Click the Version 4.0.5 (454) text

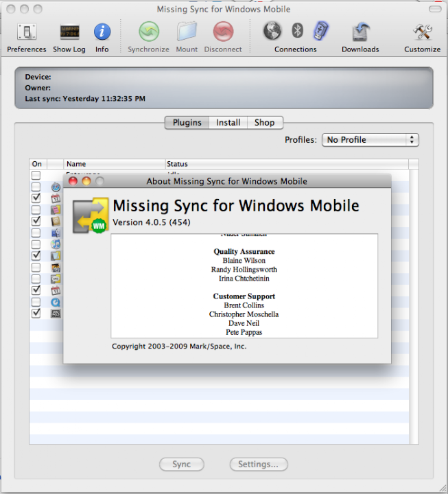(x=152, y=222)
